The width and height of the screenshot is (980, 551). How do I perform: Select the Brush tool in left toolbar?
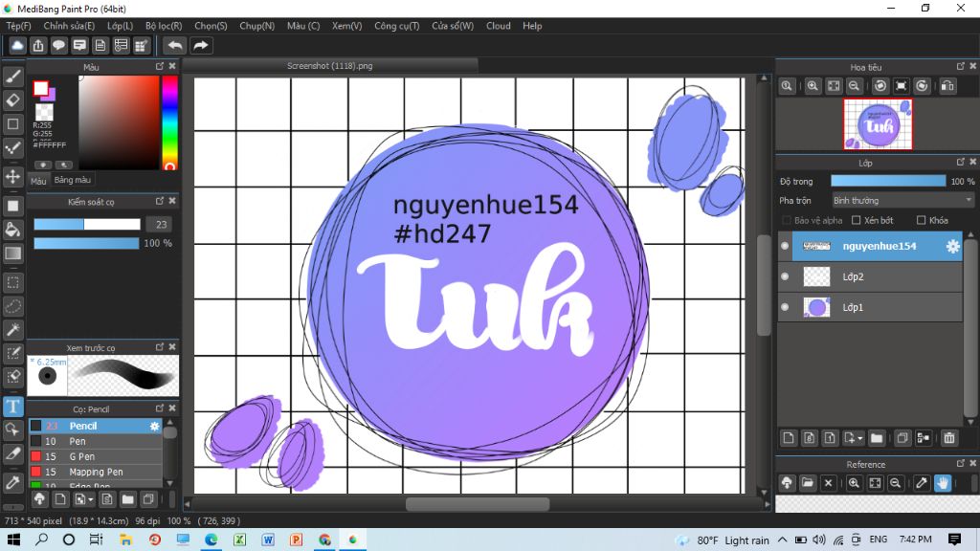(12, 77)
